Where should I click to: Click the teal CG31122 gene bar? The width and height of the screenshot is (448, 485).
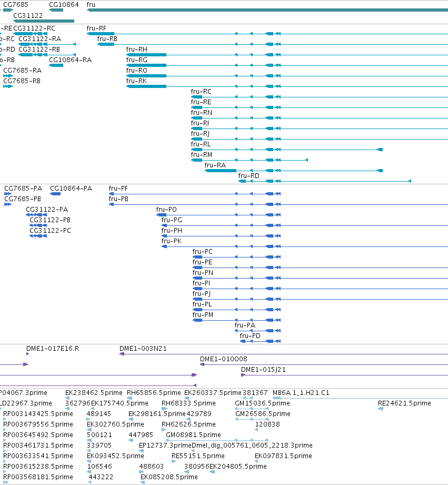(44, 21)
